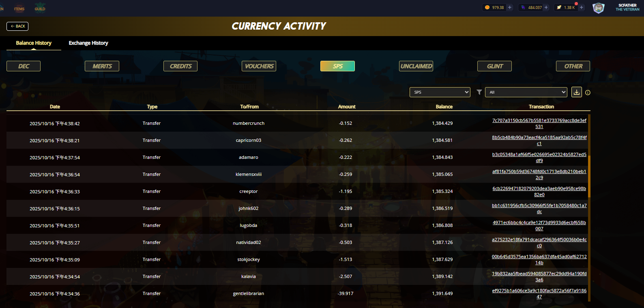This screenshot has height=308, width=644.
Task: Select the VOUCHERS currency tab
Action: pyautogui.click(x=259, y=66)
